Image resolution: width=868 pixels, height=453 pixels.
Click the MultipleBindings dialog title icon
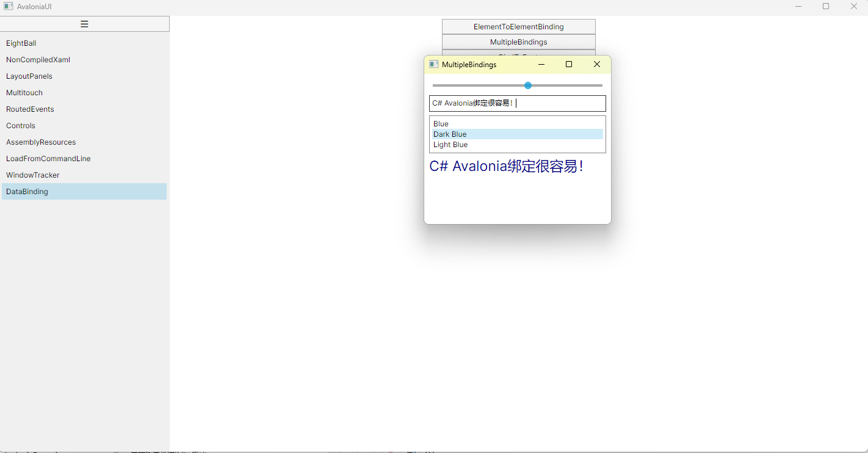434,64
